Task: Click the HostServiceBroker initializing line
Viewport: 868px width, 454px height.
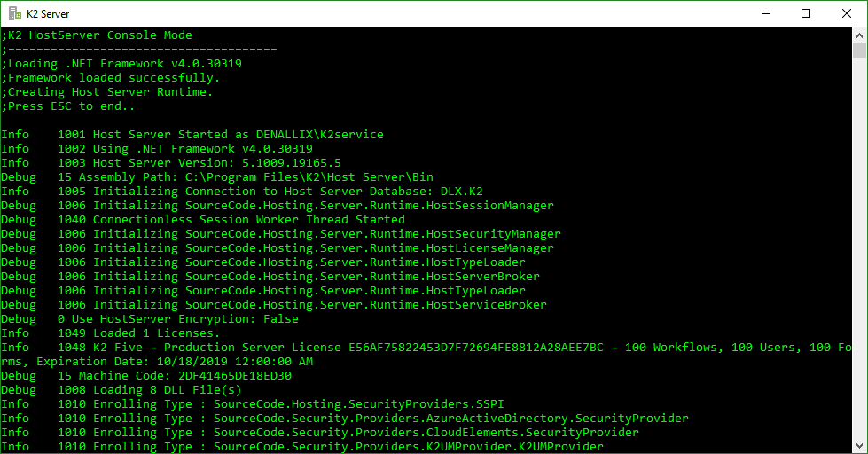Action: click(x=273, y=305)
